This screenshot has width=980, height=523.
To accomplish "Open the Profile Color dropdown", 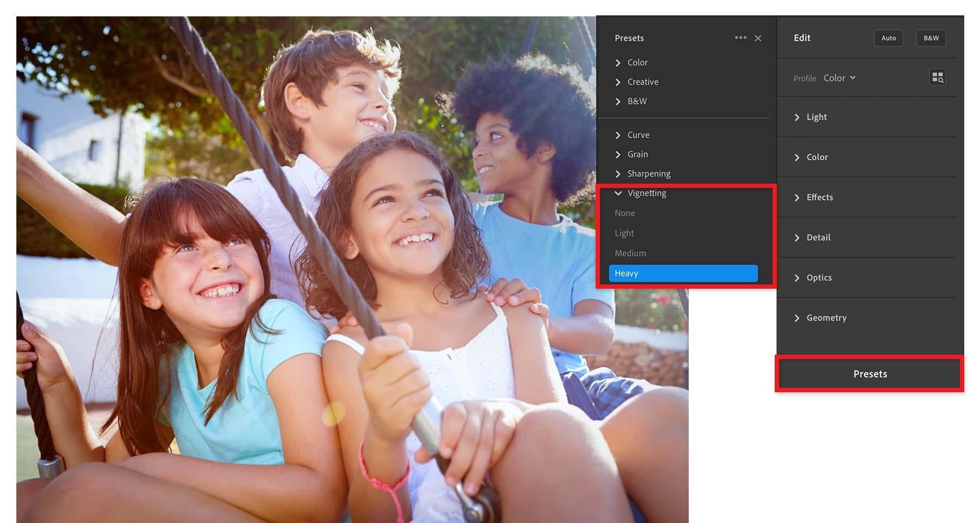I will tap(838, 78).
